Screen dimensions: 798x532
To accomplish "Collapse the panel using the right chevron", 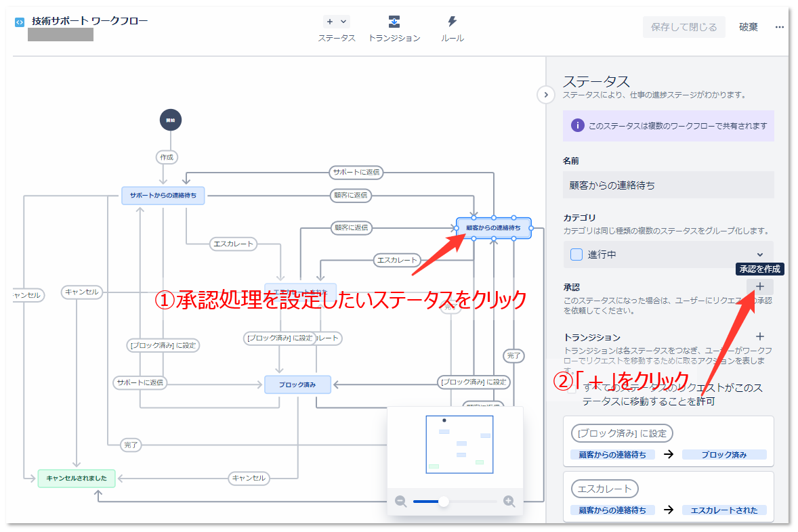I will pyautogui.click(x=545, y=95).
